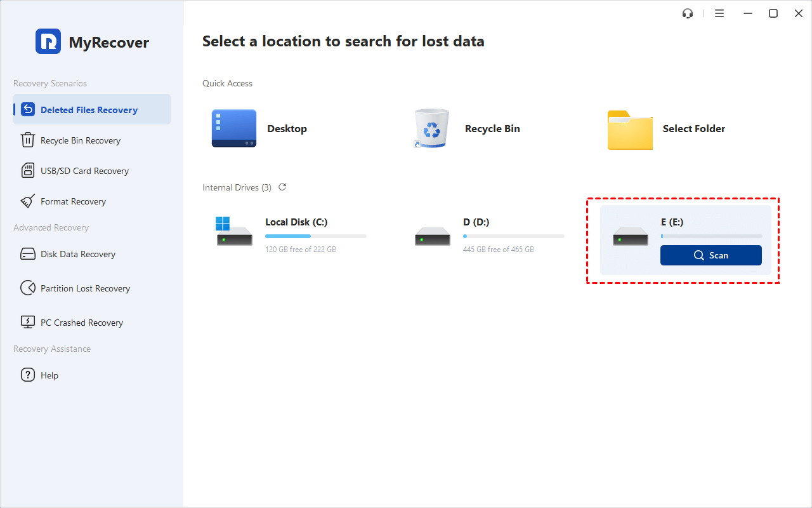
Task: Select the Desktop label
Action: [x=287, y=129]
